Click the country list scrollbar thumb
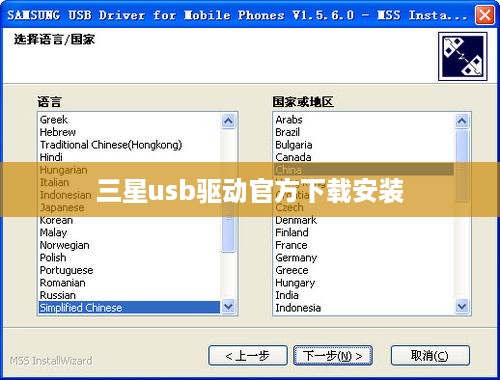 (x=462, y=166)
